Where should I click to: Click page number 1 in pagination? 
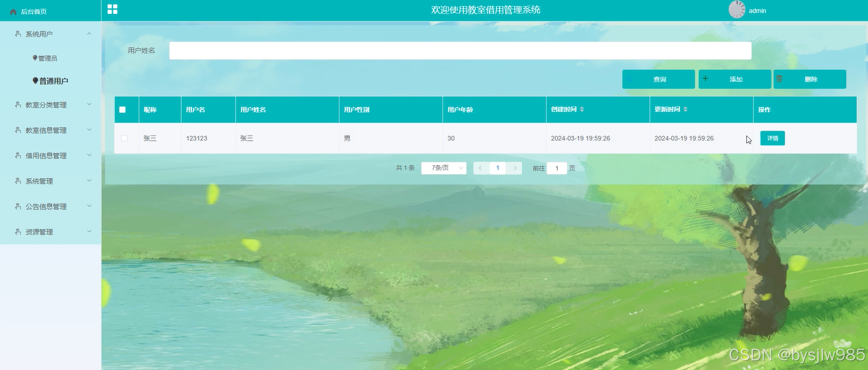(x=498, y=168)
